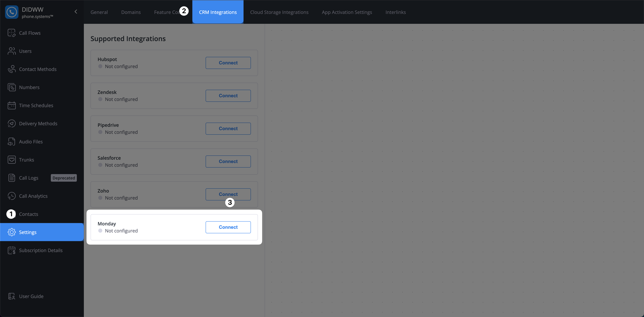Click the Hubspot integration name
The width and height of the screenshot is (644, 317).
(107, 59)
